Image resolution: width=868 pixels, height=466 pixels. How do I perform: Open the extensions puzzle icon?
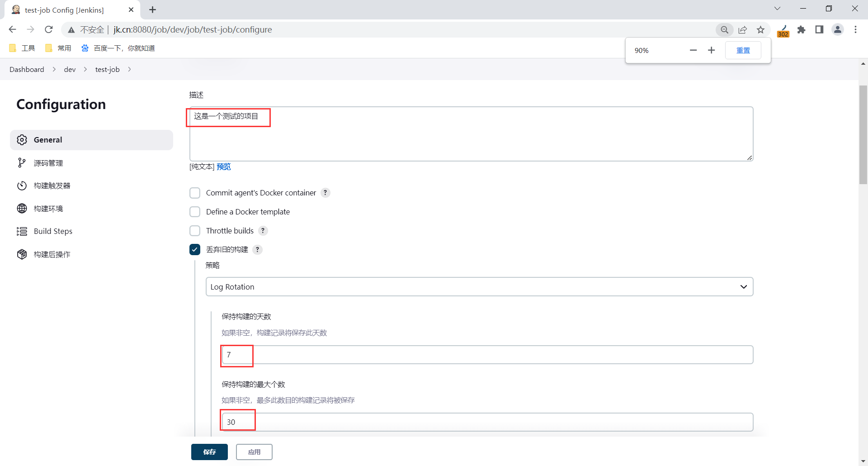coord(802,30)
